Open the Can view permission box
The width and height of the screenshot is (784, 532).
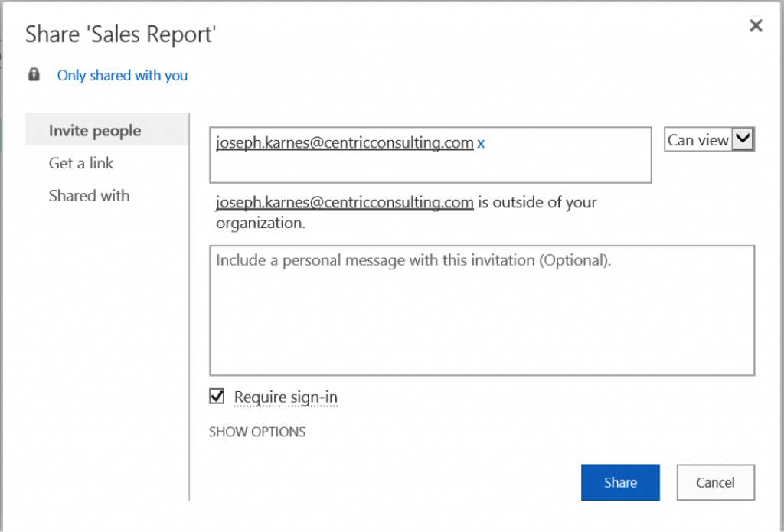click(697, 140)
